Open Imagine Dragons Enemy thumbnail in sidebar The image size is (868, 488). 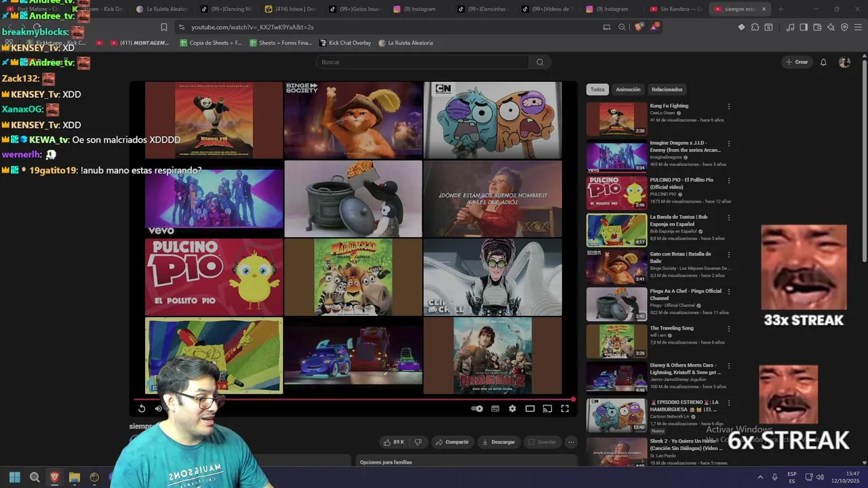[616, 156]
